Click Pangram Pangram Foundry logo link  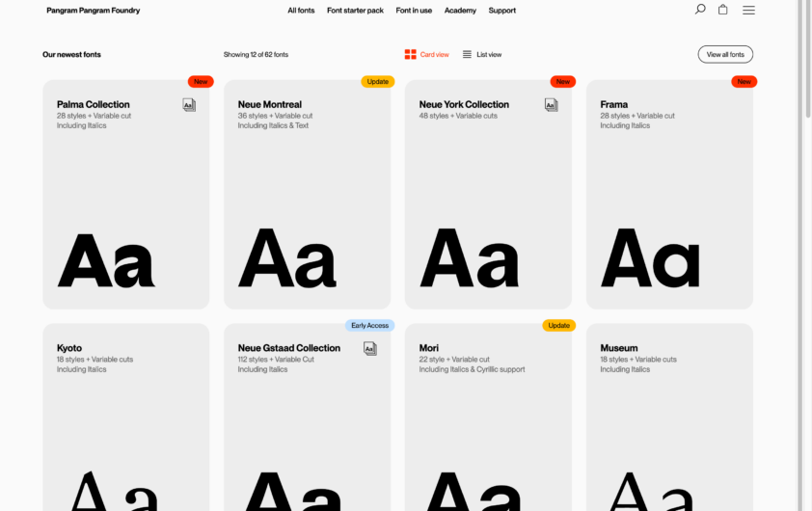click(94, 11)
